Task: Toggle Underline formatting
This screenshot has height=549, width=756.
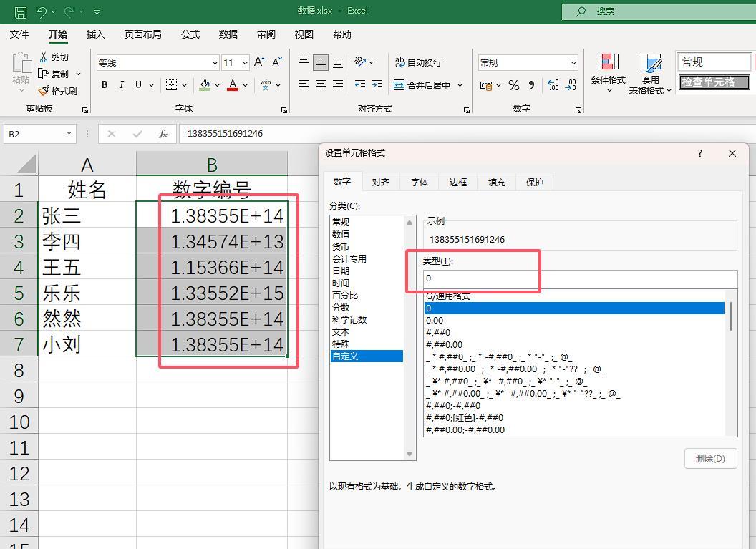Action: (x=138, y=85)
